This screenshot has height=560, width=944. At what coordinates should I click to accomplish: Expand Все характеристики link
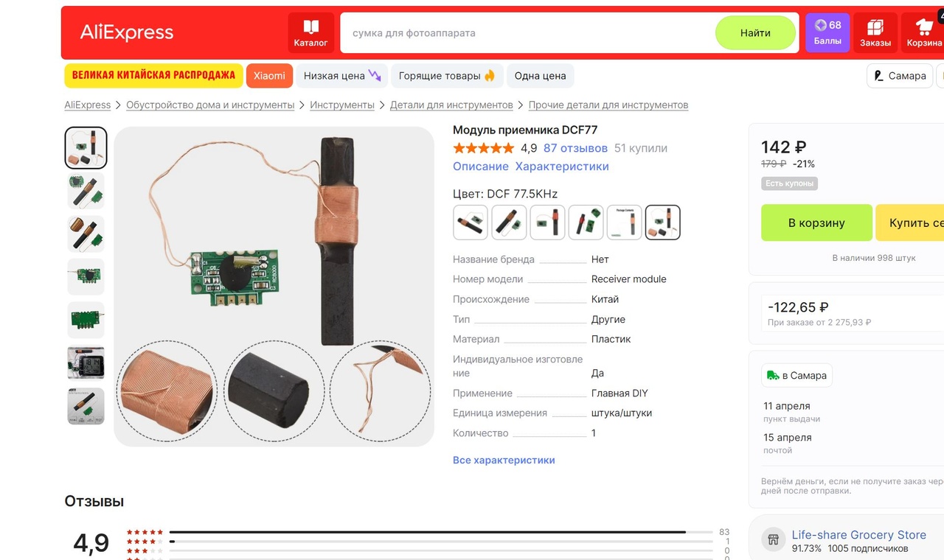(504, 460)
